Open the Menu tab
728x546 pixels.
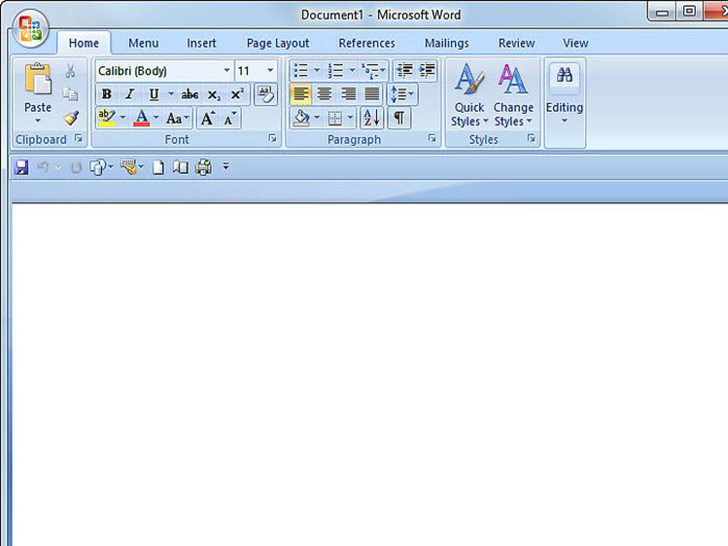(x=143, y=43)
